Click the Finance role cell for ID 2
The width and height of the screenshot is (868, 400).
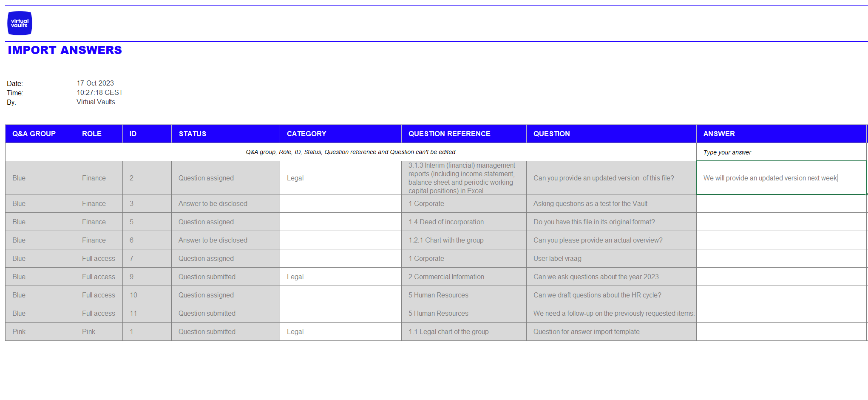coord(99,178)
